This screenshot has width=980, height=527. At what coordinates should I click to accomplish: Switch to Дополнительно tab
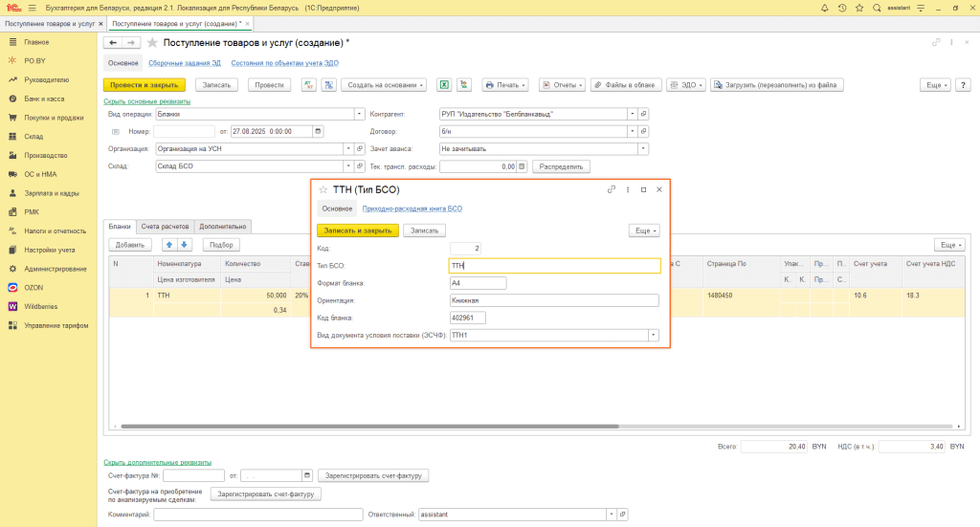pyautogui.click(x=222, y=227)
